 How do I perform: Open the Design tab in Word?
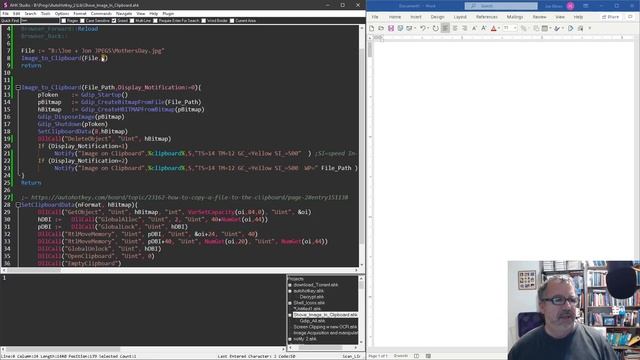coord(437,17)
